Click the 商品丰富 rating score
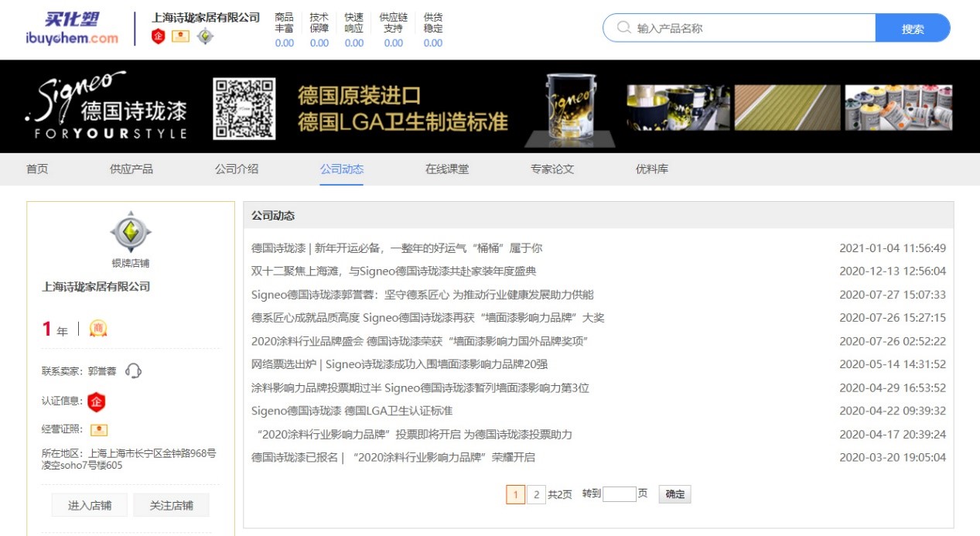980x536 pixels. pyautogui.click(x=285, y=43)
